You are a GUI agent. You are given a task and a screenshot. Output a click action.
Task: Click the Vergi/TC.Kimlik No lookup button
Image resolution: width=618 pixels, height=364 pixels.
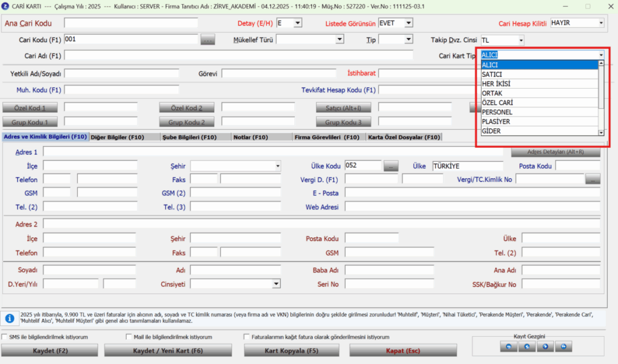pyautogui.click(x=593, y=179)
